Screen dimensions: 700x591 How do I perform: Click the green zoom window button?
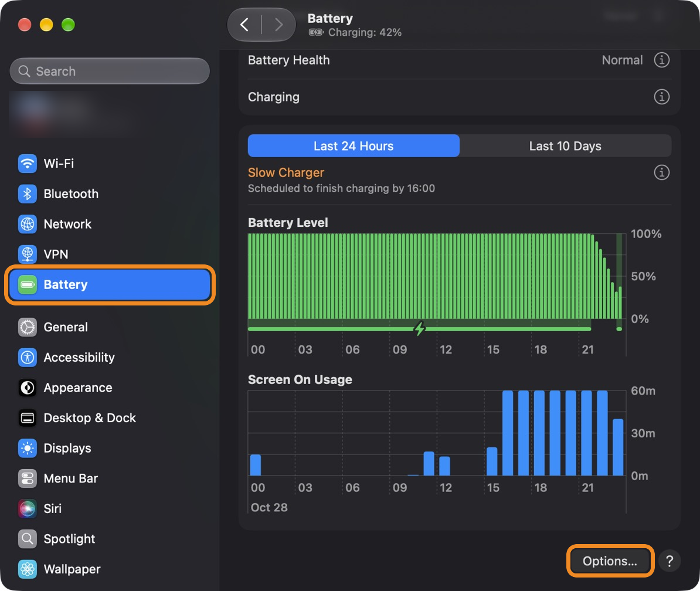point(68,25)
